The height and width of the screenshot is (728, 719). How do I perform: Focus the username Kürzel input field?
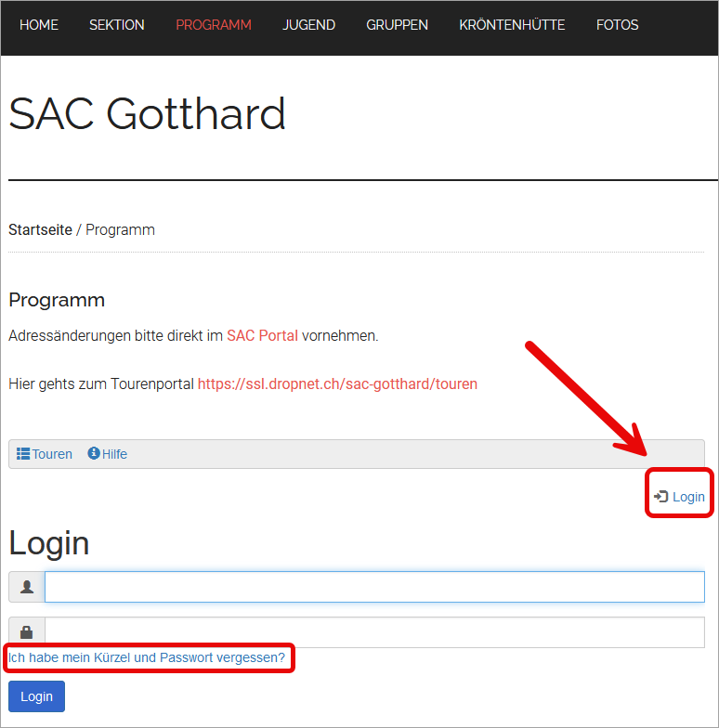(375, 587)
